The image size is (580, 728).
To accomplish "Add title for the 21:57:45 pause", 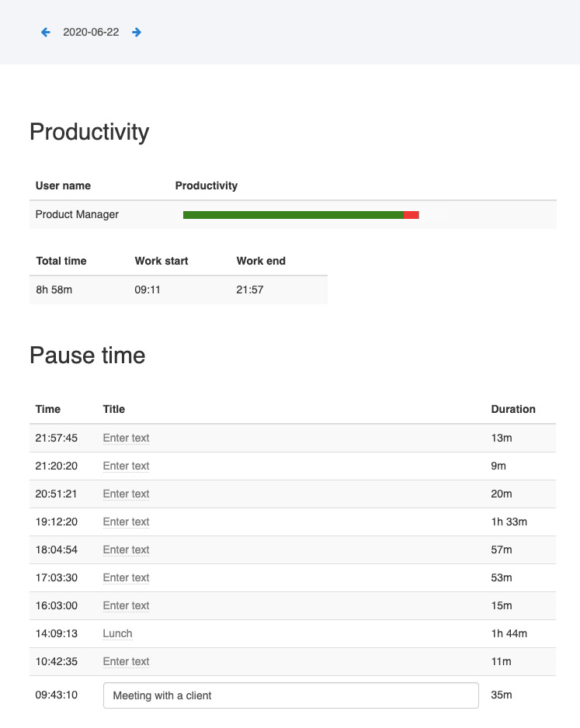I will [x=126, y=438].
